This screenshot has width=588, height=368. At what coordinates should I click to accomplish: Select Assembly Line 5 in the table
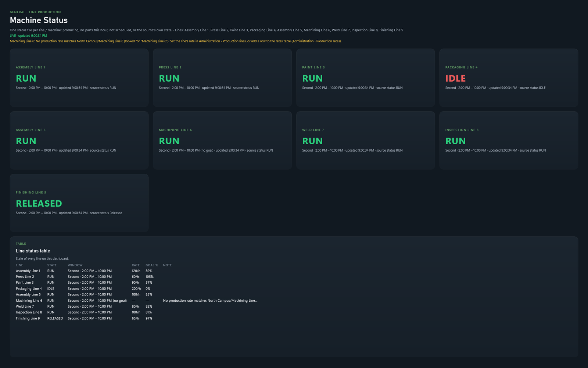pos(28,294)
